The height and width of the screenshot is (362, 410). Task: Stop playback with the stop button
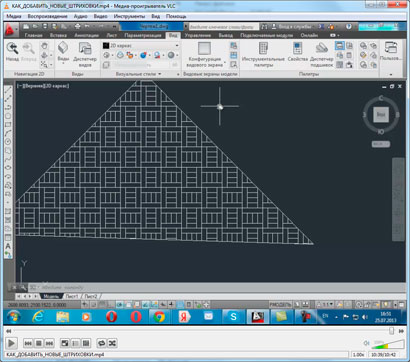click(x=39, y=343)
